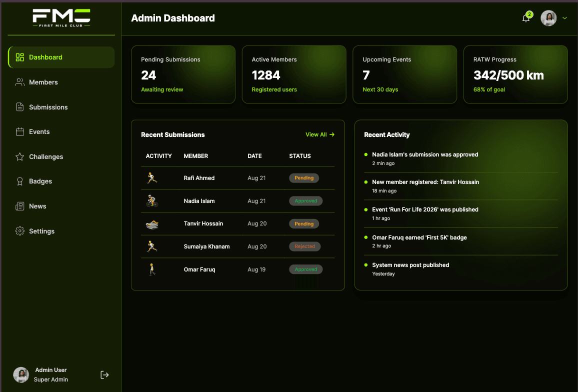Click the Admin Dashboard page title
Image resolution: width=578 pixels, height=392 pixels.
coord(173,18)
